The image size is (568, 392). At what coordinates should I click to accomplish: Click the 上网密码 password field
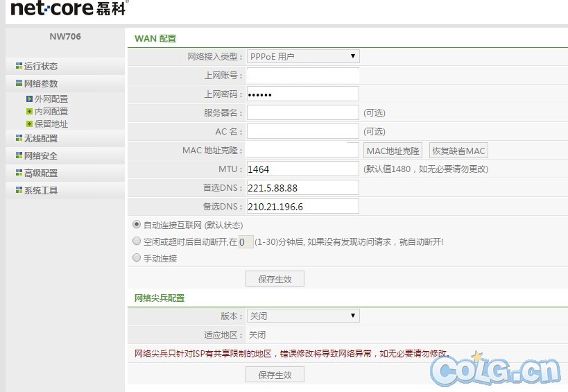pyautogui.click(x=303, y=94)
